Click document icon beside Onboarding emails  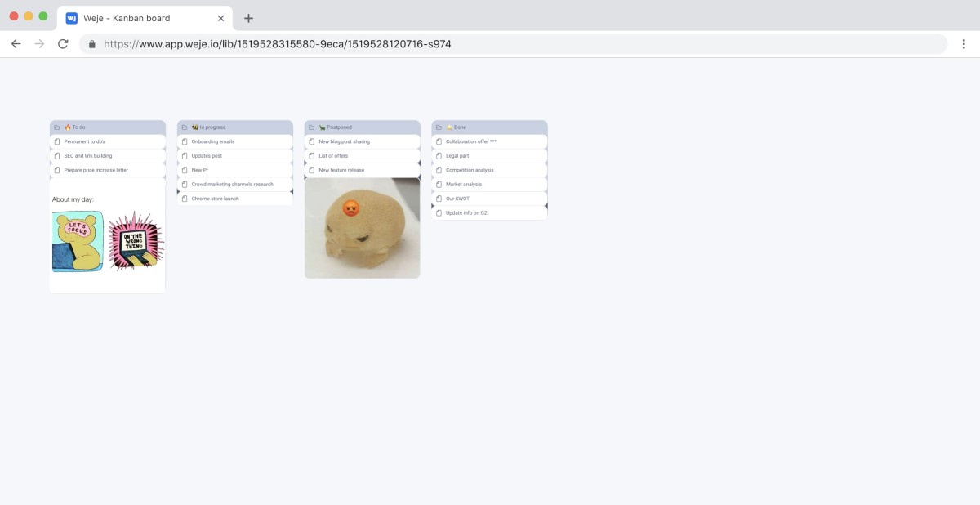[185, 141]
